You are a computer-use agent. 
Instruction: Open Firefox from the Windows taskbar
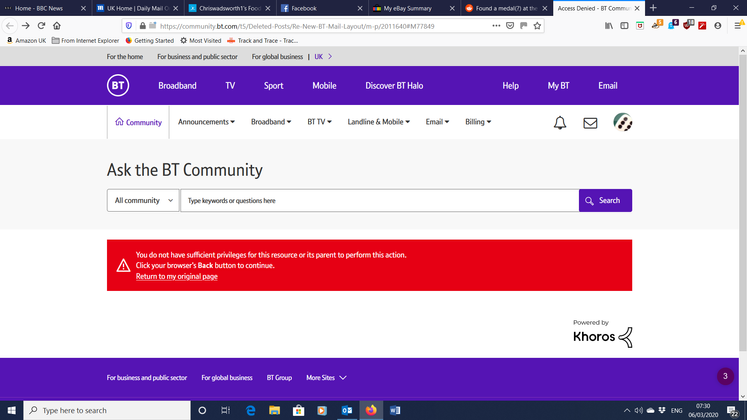point(371,410)
